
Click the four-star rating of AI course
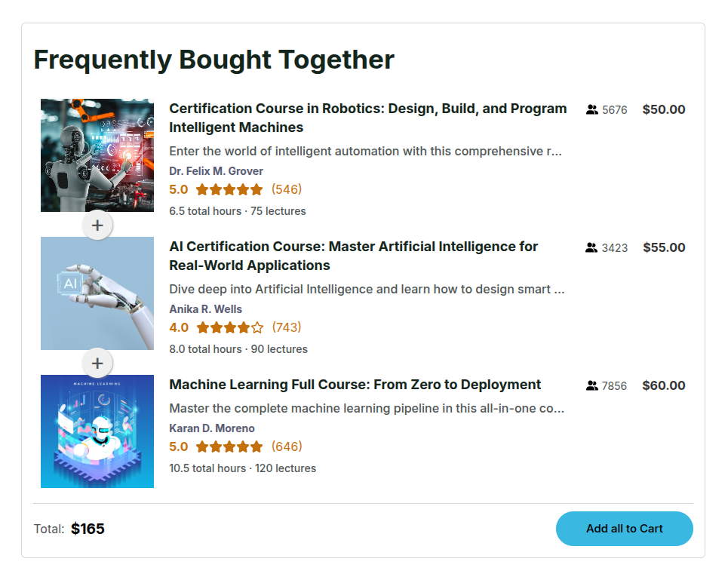[x=229, y=327]
